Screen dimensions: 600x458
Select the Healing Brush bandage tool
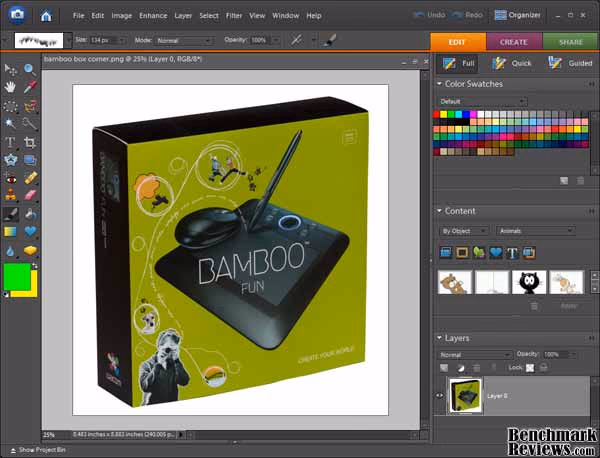30,178
